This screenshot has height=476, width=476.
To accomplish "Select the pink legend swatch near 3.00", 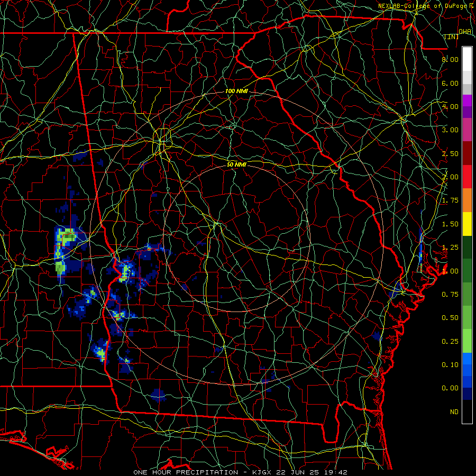I will (467, 130).
